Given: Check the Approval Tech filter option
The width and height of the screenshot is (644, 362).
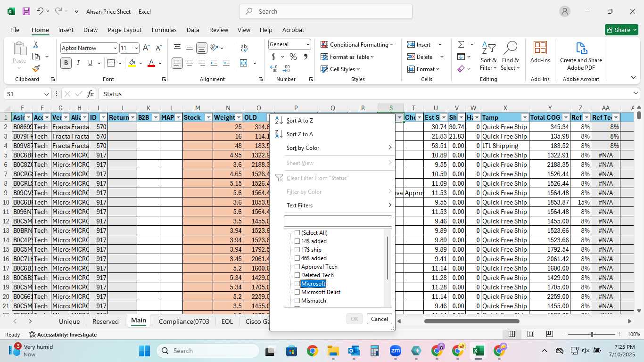Looking at the screenshot, I should point(297,267).
